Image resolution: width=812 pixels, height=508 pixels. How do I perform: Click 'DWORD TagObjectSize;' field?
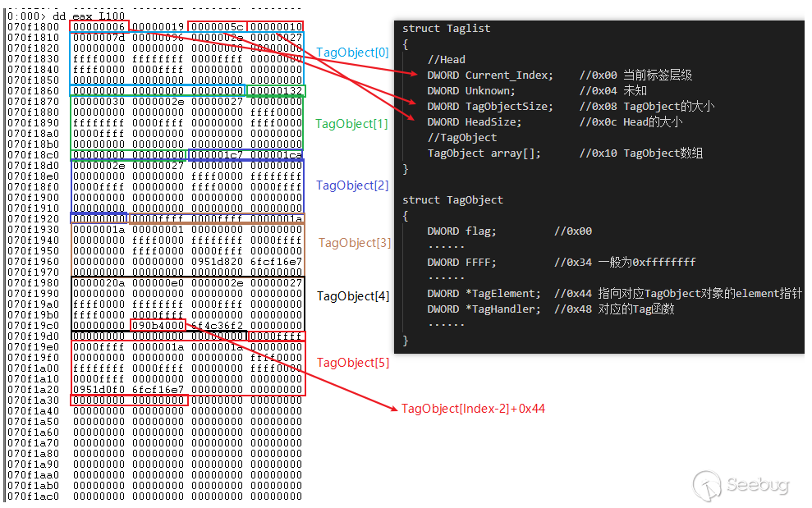(490, 106)
